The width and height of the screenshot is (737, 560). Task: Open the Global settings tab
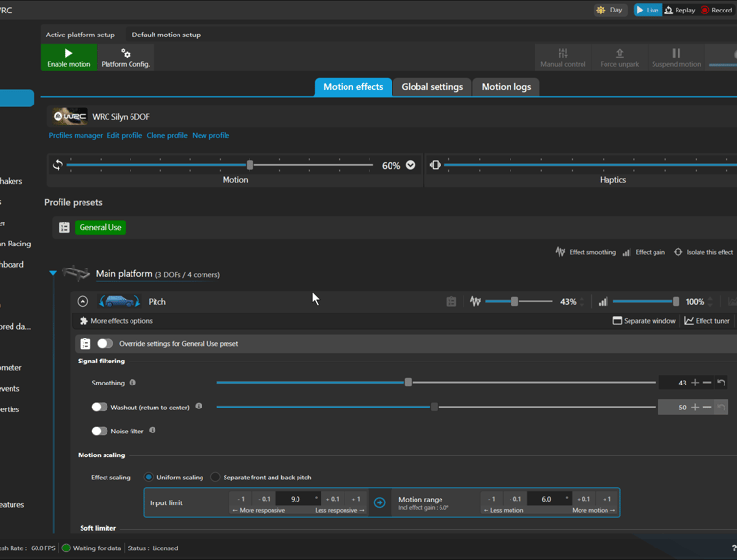pos(432,87)
